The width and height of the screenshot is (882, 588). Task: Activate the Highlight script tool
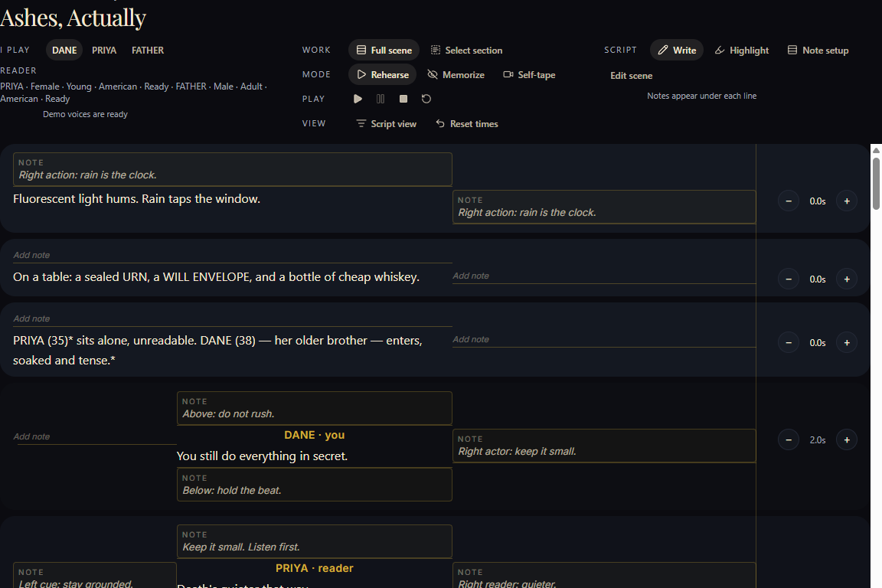point(742,50)
